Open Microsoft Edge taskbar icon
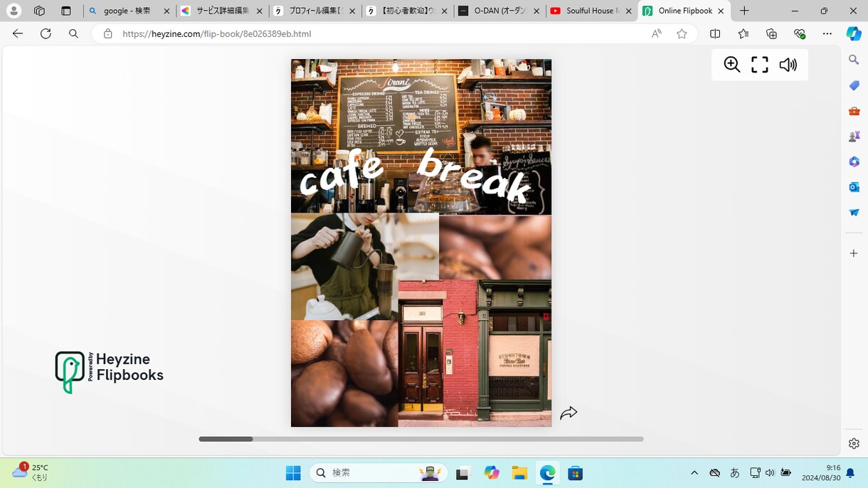 (547, 473)
